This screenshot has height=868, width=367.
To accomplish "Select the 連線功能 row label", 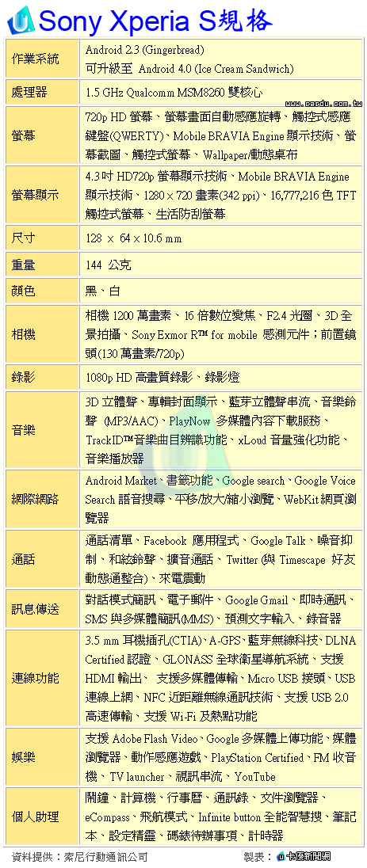I will [x=35, y=678].
